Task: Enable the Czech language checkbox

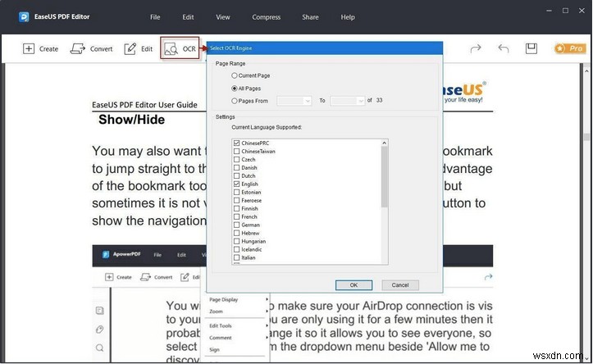Action: pyautogui.click(x=237, y=160)
